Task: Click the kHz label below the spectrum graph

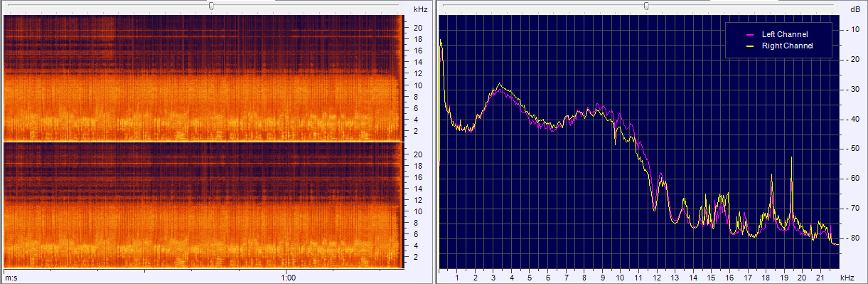Action: click(847, 277)
